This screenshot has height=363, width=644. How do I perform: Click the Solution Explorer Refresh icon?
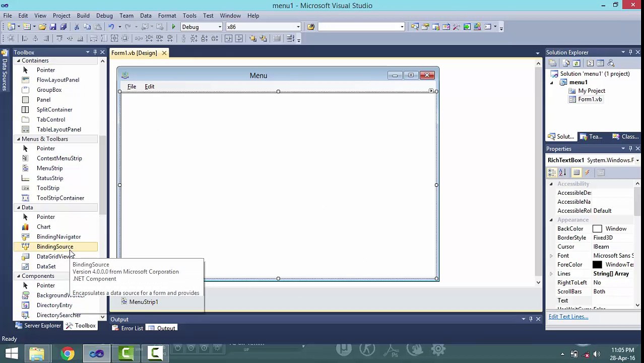576,63
